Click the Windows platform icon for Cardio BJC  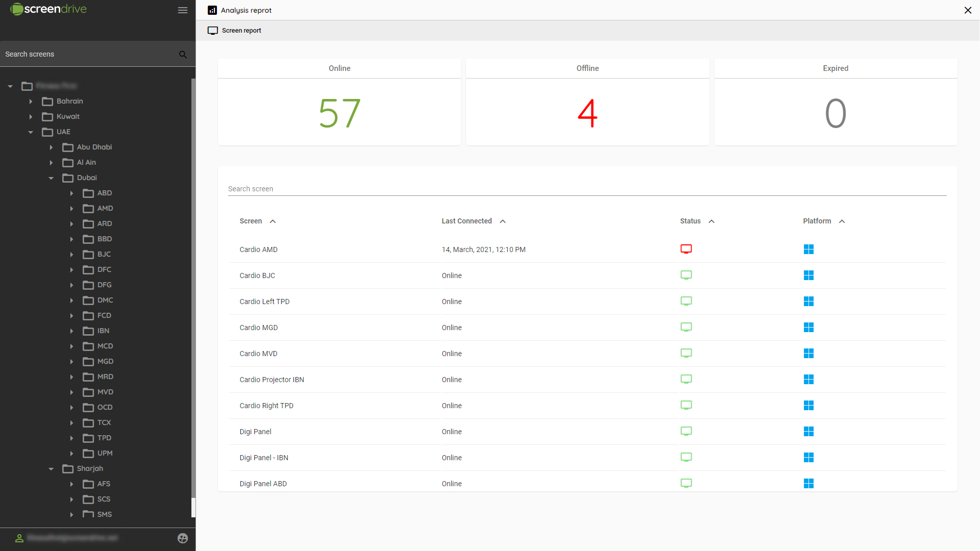tap(808, 275)
